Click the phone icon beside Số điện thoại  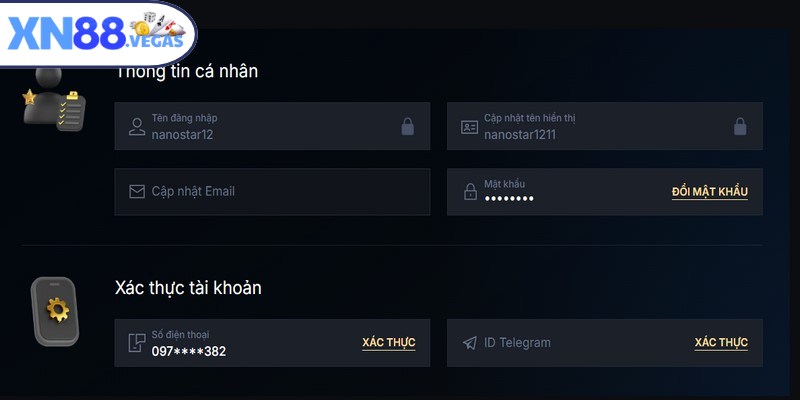(x=137, y=343)
